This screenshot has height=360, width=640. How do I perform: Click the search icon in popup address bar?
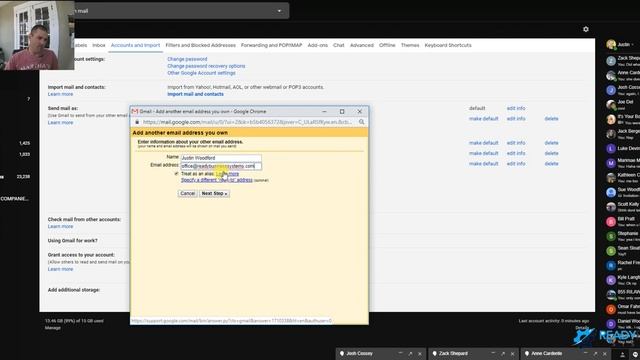362,122
